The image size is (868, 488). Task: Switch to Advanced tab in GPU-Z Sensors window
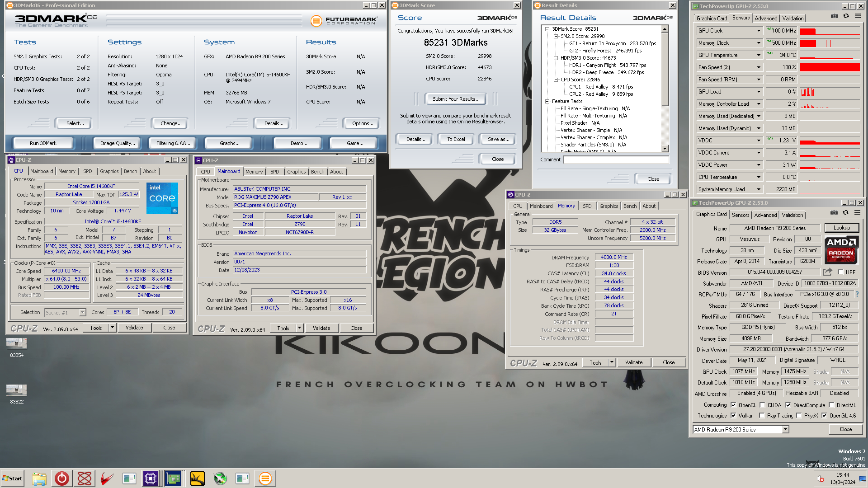(766, 19)
